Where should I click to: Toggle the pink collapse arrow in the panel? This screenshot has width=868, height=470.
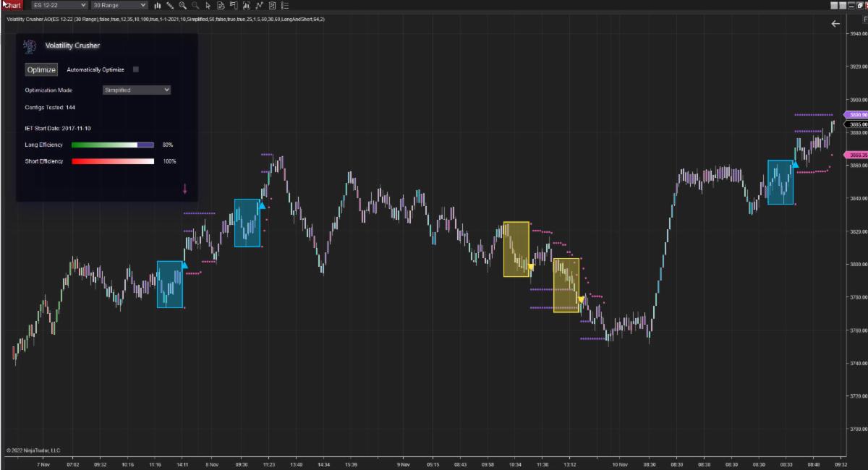pos(185,189)
